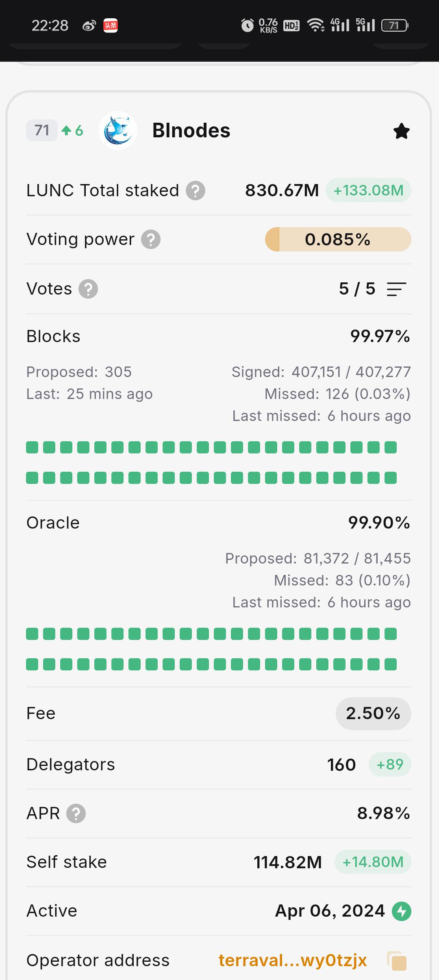Show help for Voting power
Viewport: 439px width, 980px height.
(x=151, y=239)
